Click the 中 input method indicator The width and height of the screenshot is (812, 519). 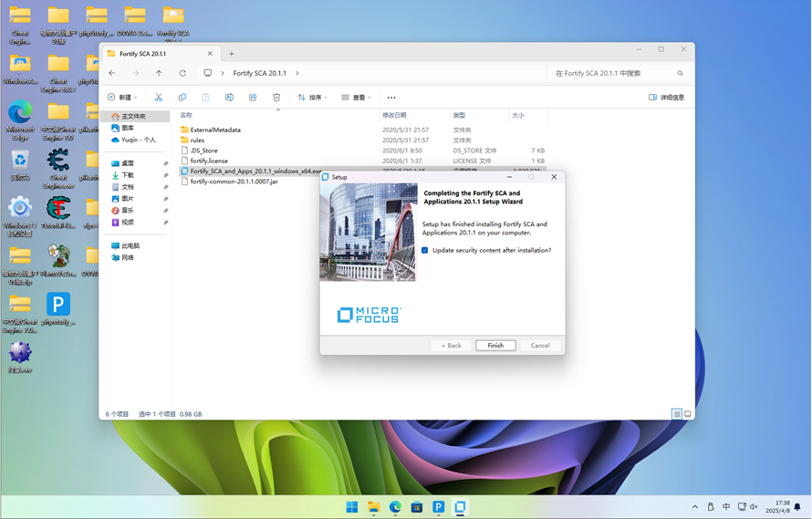(x=726, y=506)
